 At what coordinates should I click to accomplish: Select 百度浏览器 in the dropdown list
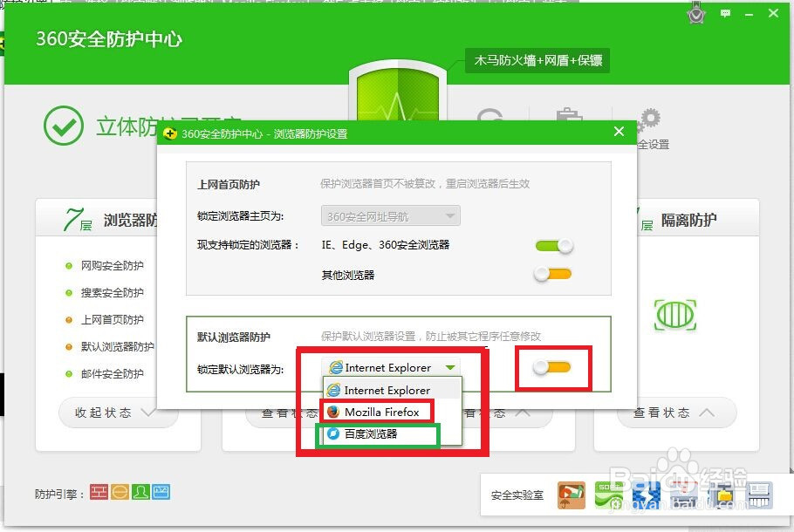(392, 433)
